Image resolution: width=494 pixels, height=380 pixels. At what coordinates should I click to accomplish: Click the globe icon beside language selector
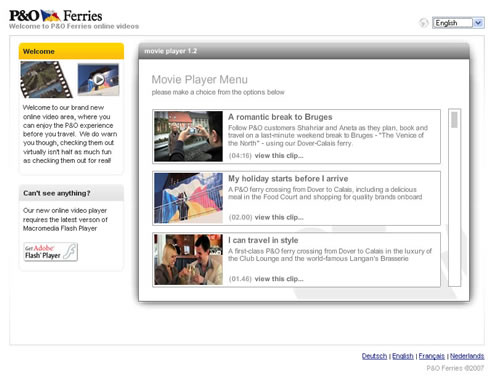pyautogui.click(x=423, y=23)
